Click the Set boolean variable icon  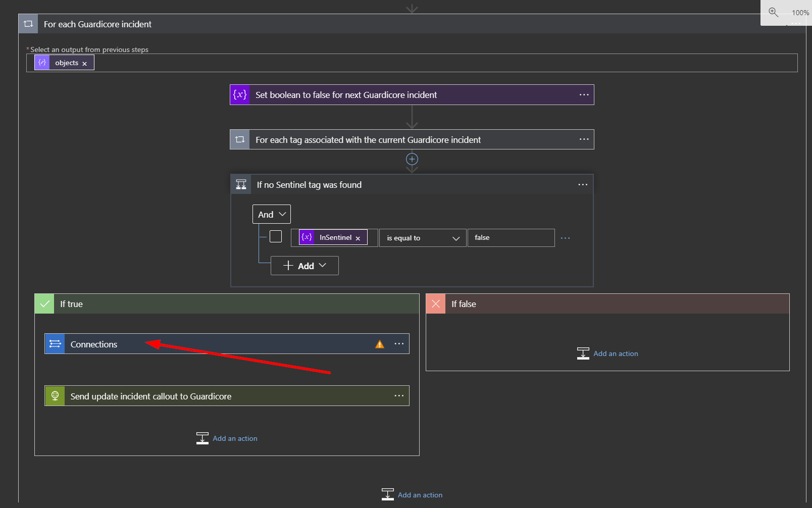coord(240,95)
